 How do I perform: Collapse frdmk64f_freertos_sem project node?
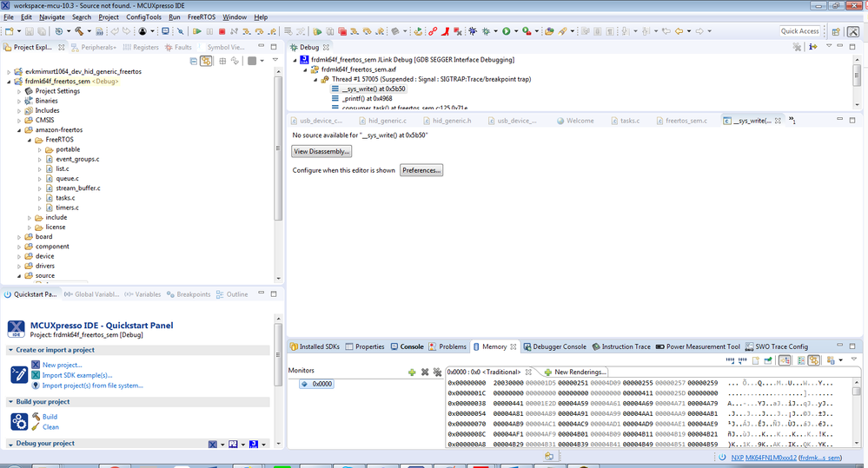9,82
